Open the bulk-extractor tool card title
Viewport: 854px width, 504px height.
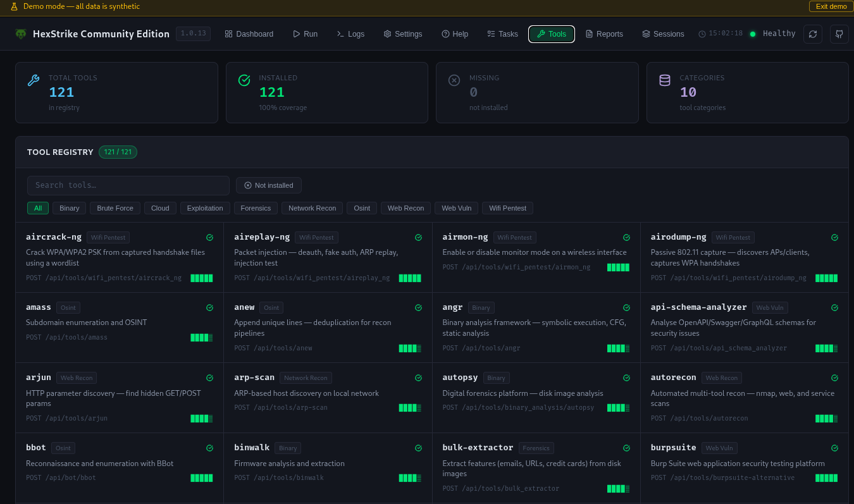coord(478,447)
